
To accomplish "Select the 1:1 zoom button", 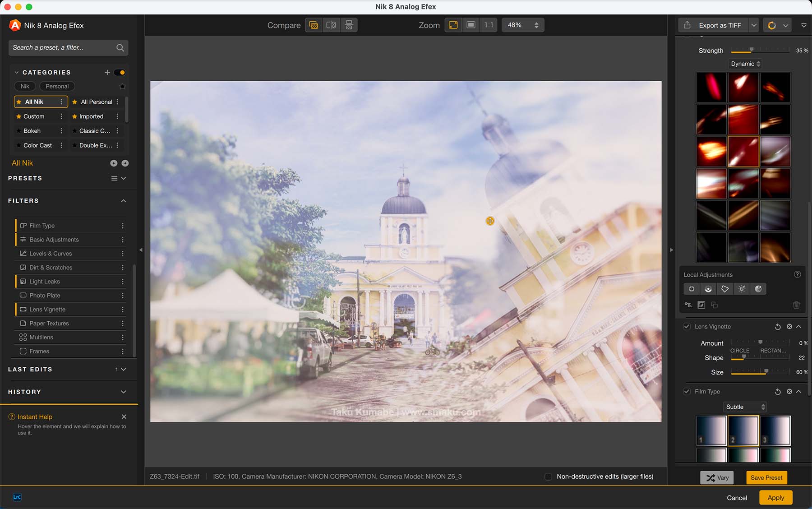I will pos(489,25).
